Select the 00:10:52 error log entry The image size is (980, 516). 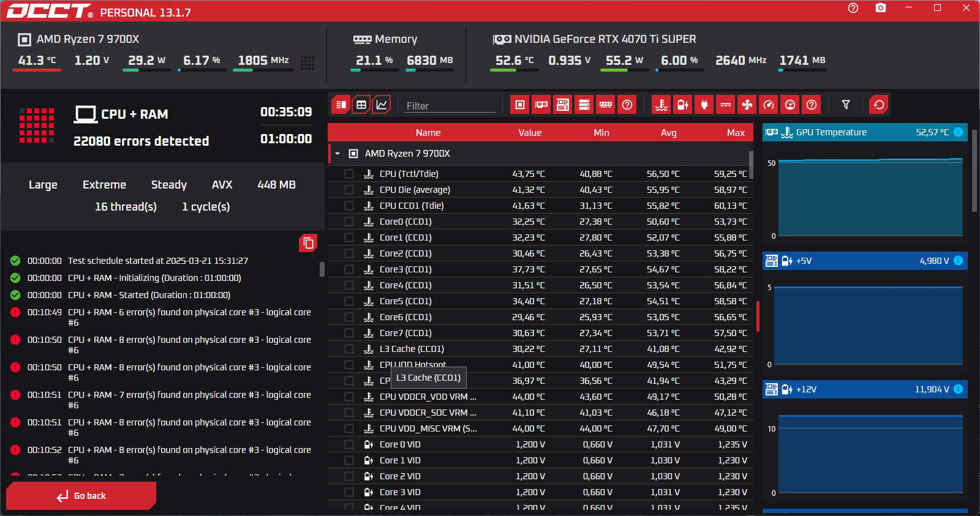161,455
